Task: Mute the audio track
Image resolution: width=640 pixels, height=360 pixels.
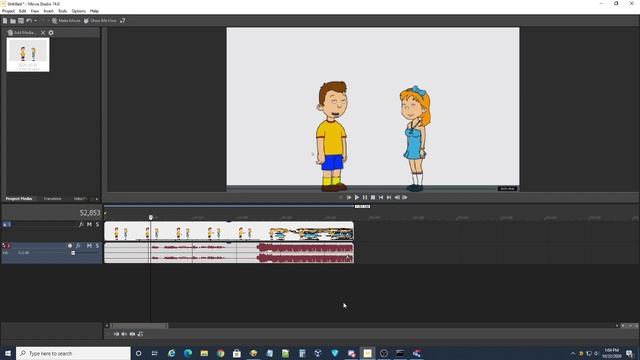Action: [x=89, y=246]
